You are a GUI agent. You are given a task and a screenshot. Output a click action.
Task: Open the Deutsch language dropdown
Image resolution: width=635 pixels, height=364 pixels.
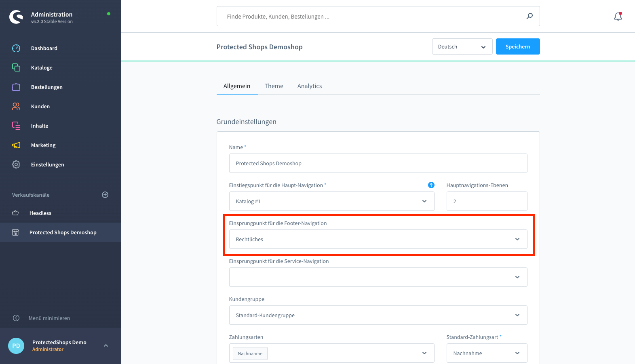pos(462,46)
